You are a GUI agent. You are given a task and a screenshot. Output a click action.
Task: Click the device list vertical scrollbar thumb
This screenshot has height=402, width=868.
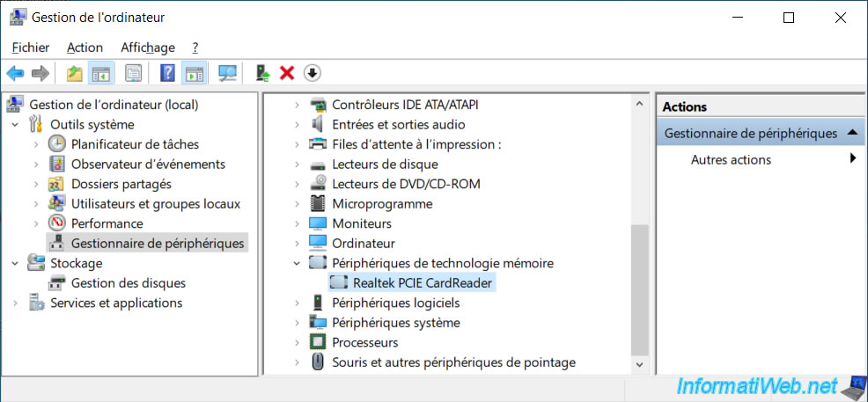639,289
